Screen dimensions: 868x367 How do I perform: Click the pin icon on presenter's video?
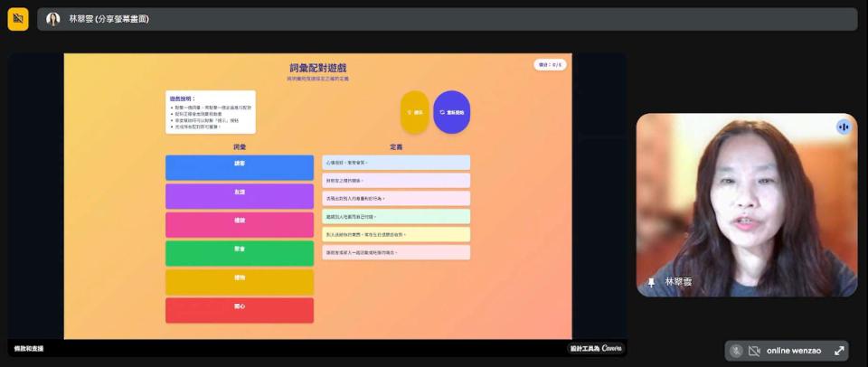click(x=651, y=282)
